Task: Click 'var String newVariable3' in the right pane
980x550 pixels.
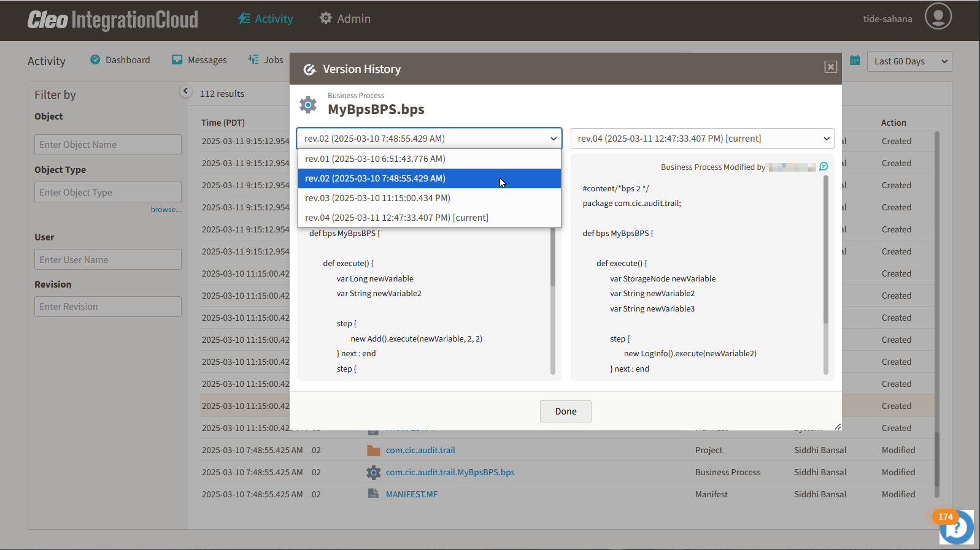Action: coord(652,308)
